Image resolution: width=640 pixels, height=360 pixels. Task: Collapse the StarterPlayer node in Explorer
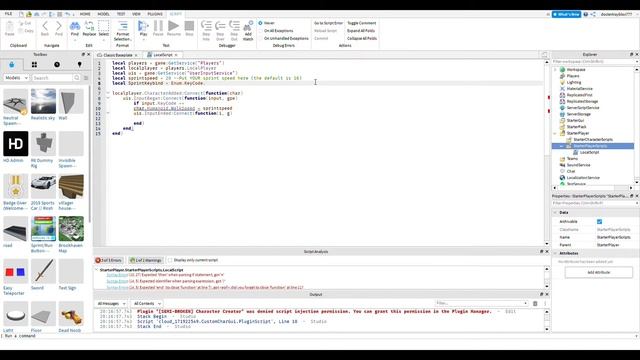[555, 133]
